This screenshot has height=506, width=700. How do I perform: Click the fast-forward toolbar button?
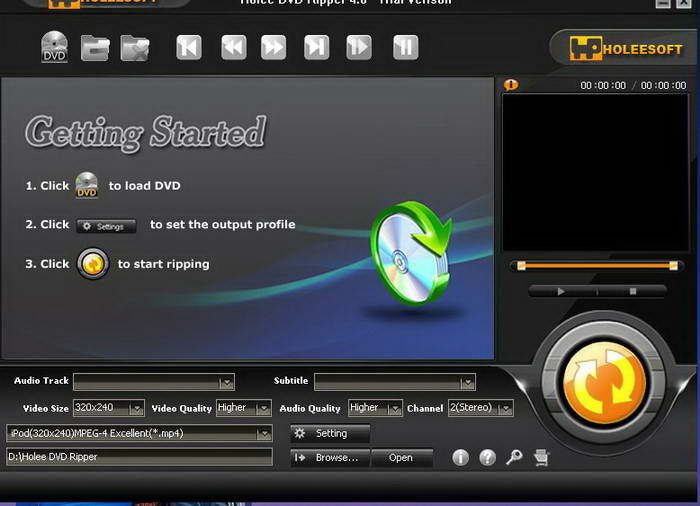pyautogui.click(x=273, y=47)
